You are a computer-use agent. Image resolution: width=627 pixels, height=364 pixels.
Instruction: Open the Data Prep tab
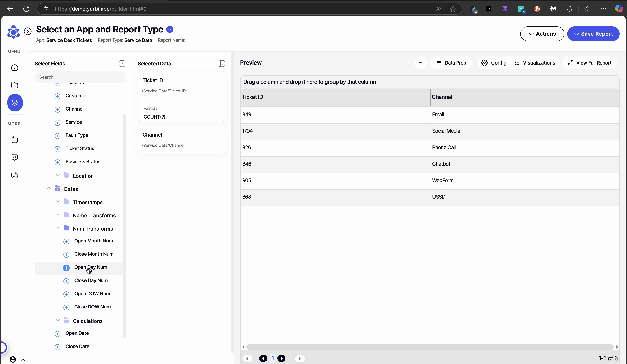(451, 63)
